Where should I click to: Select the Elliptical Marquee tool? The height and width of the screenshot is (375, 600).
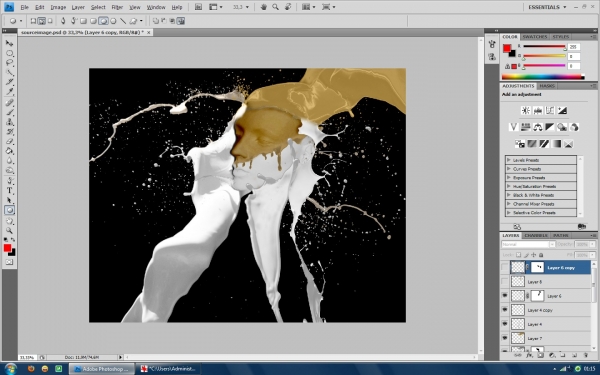[x=9, y=53]
